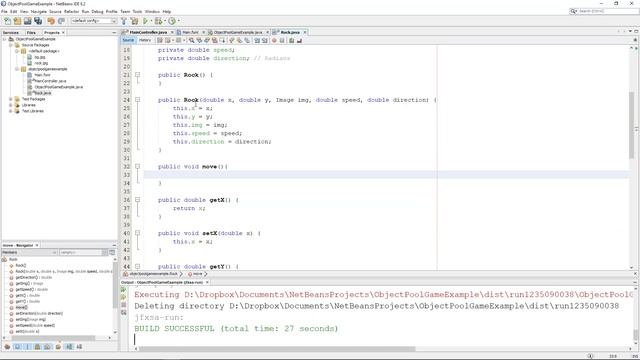Click the Navigator filter input field
640x360 pixels.
coord(82,253)
